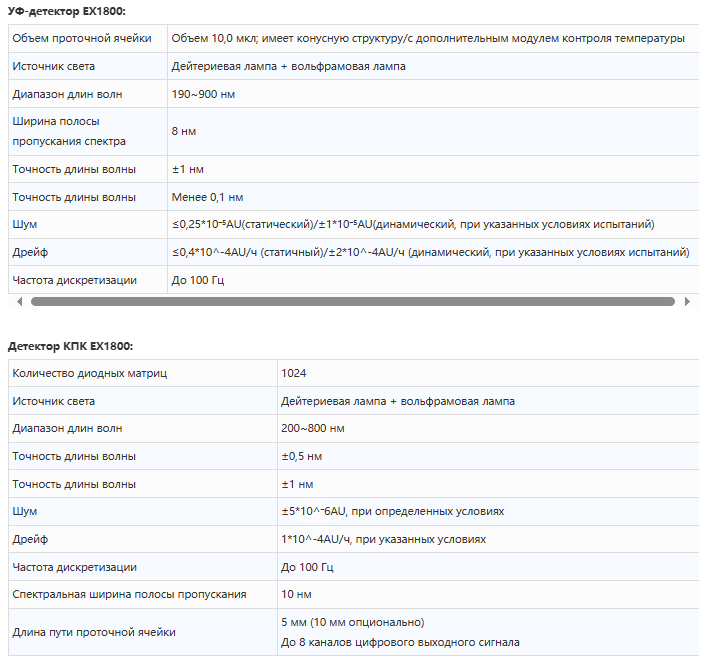Click the horizontal scrollbar thumb under the UV table
This screenshot has height=657, width=703.
(350, 301)
